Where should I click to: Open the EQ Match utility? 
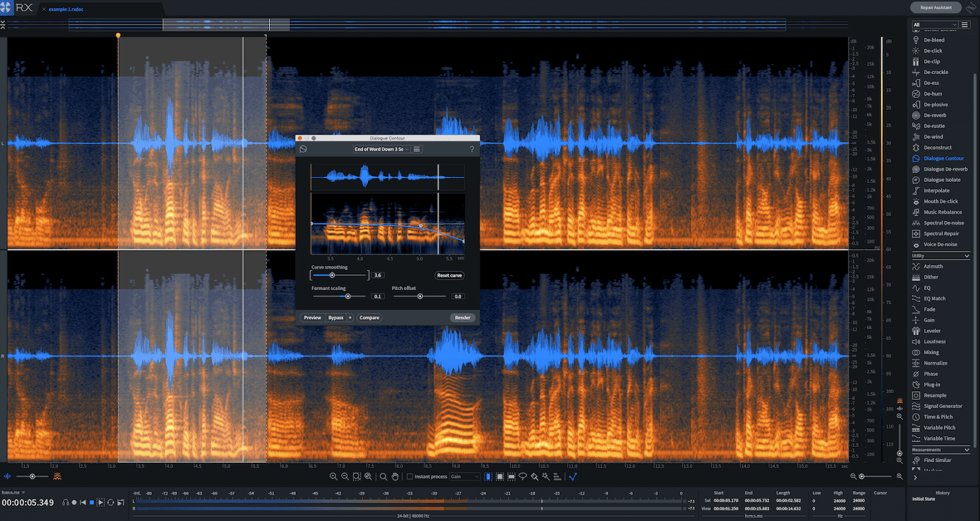(x=935, y=299)
